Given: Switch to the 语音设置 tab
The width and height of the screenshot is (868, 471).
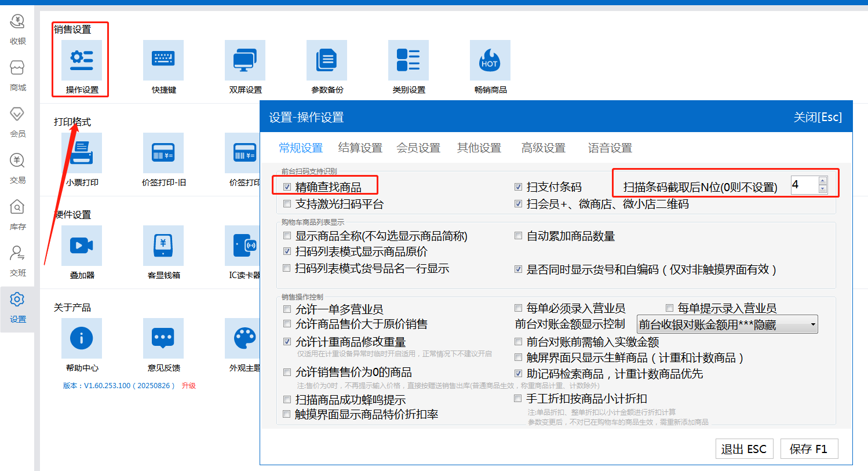Looking at the screenshot, I should (610, 148).
